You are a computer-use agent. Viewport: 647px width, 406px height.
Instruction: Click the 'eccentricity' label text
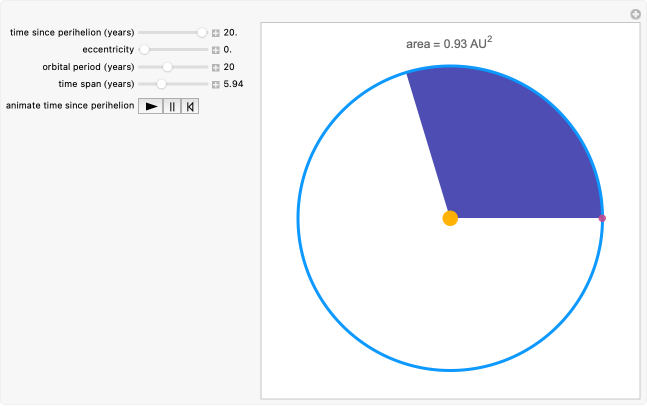pos(108,49)
